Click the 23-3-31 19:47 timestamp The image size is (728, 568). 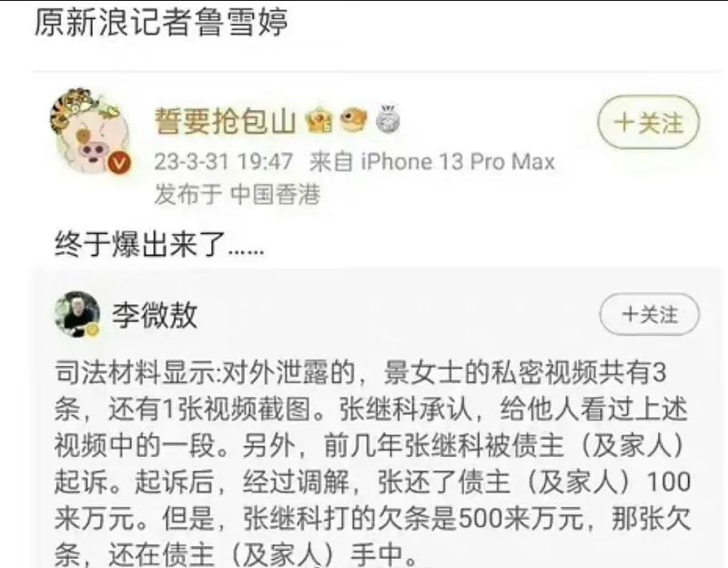tap(223, 162)
